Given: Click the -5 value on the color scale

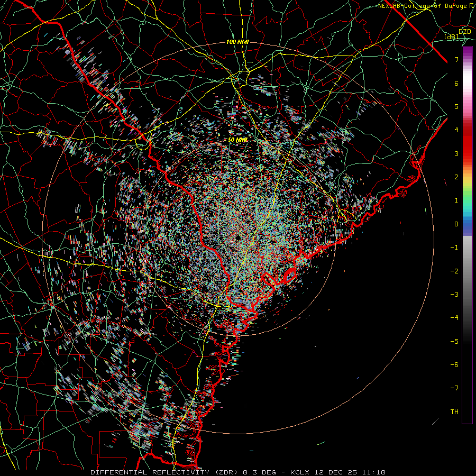Looking at the screenshot, I should [454, 342].
